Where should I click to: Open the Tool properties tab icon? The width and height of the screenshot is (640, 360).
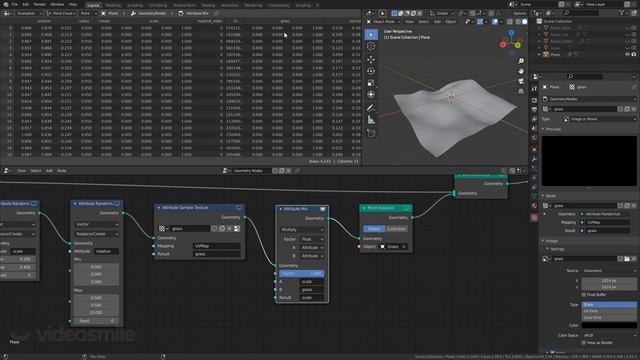tap(534, 89)
